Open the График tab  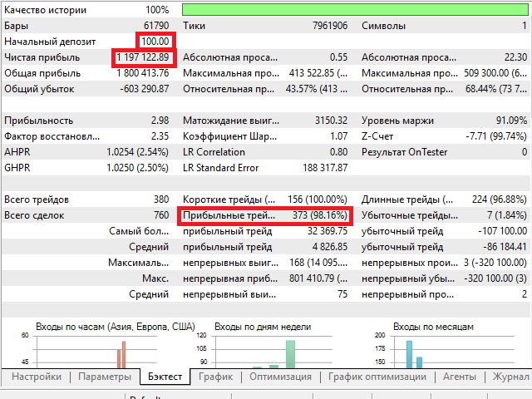coord(216,377)
